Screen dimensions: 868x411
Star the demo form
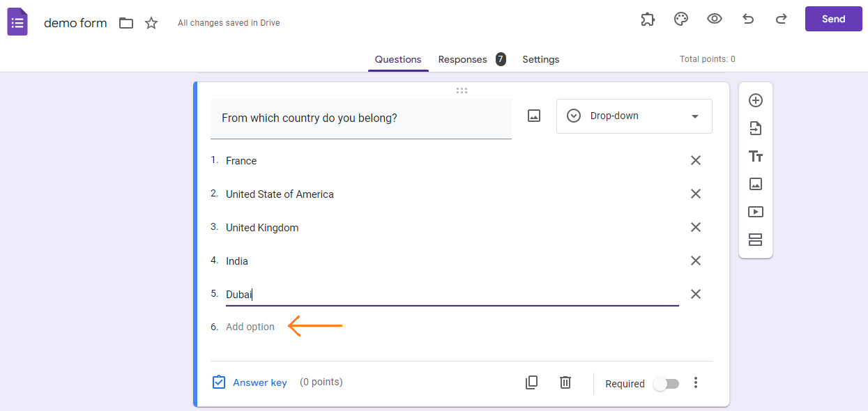(x=151, y=22)
